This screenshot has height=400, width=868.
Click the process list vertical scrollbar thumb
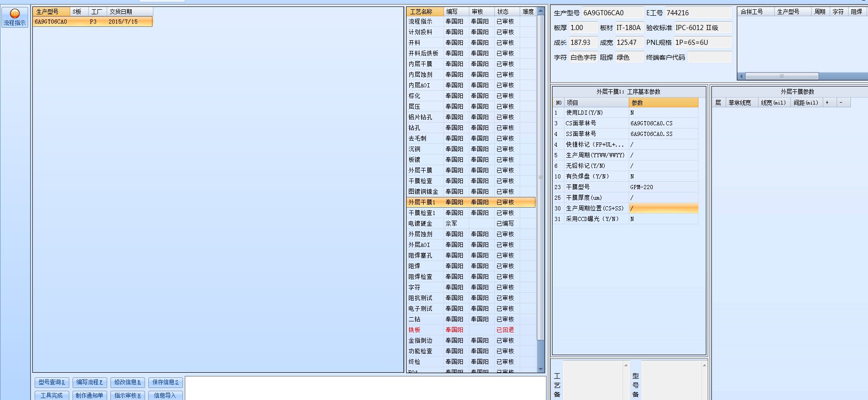pyautogui.click(x=540, y=177)
